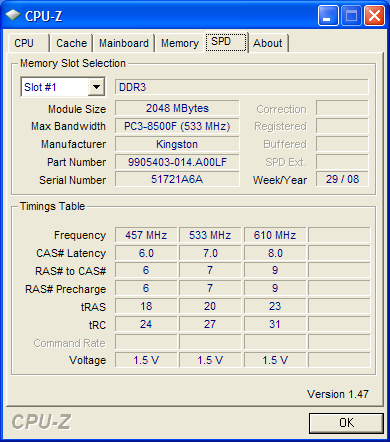Click the RAS# Precharge label

pyautogui.click(x=66, y=289)
